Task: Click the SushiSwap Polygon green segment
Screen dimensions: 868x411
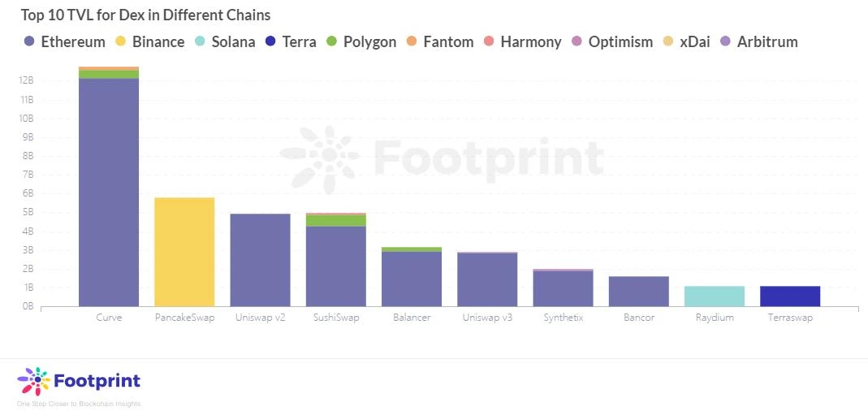Action: [336, 220]
